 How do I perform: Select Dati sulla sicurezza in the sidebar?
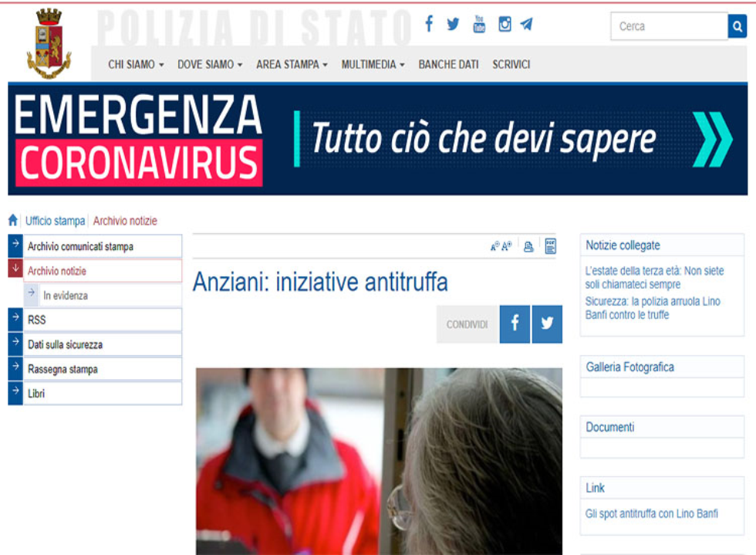point(65,344)
